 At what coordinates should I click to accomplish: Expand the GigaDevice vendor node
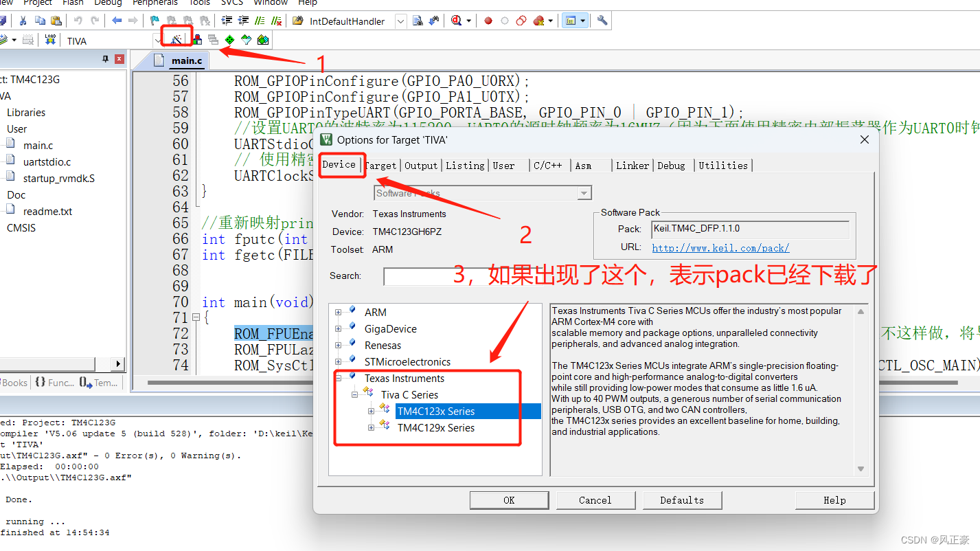click(338, 329)
